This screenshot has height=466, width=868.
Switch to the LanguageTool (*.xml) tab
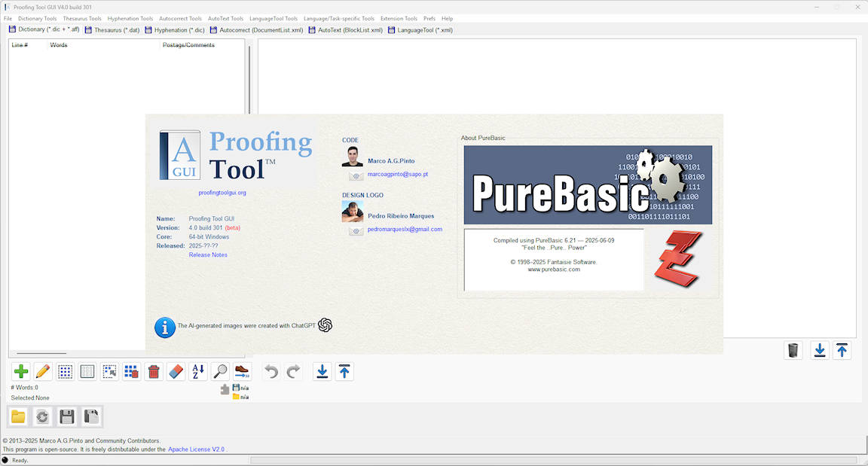420,30
